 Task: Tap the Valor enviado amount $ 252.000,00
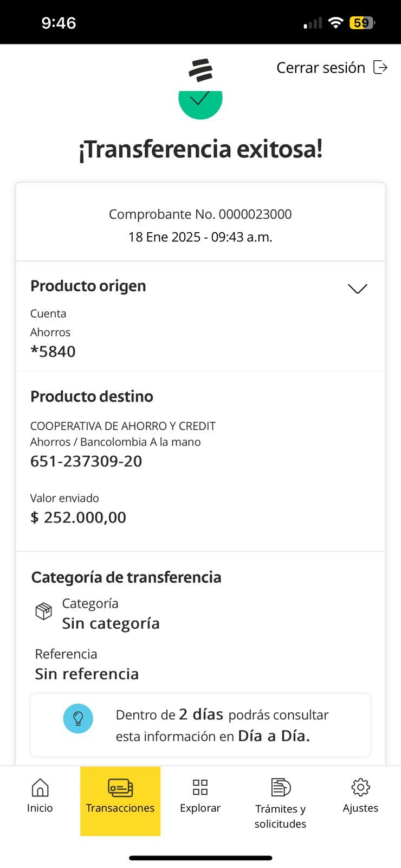point(78,518)
